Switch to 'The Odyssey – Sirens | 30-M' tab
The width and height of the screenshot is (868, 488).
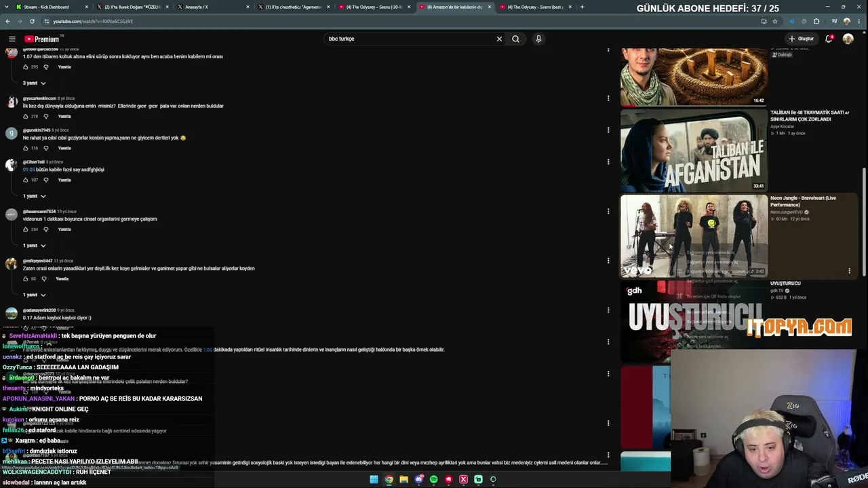click(x=374, y=7)
